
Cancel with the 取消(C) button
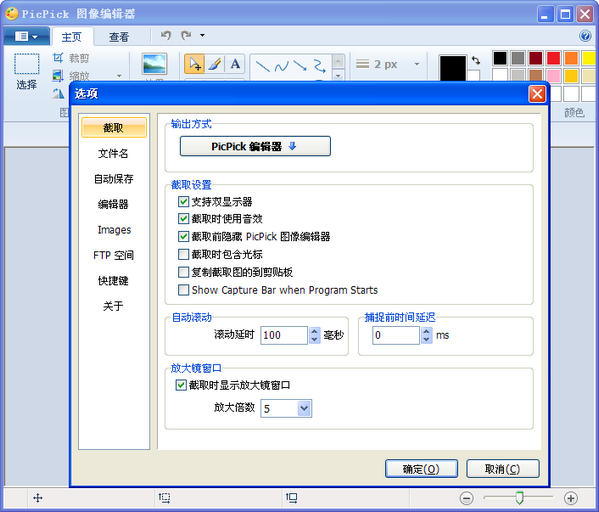click(503, 469)
